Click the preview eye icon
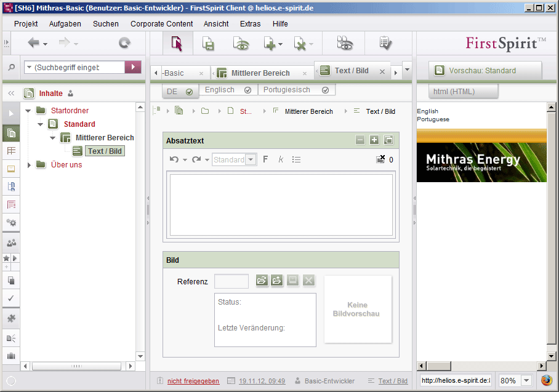Viewport: 559px width, 392px height. click(x=241, y=44)
